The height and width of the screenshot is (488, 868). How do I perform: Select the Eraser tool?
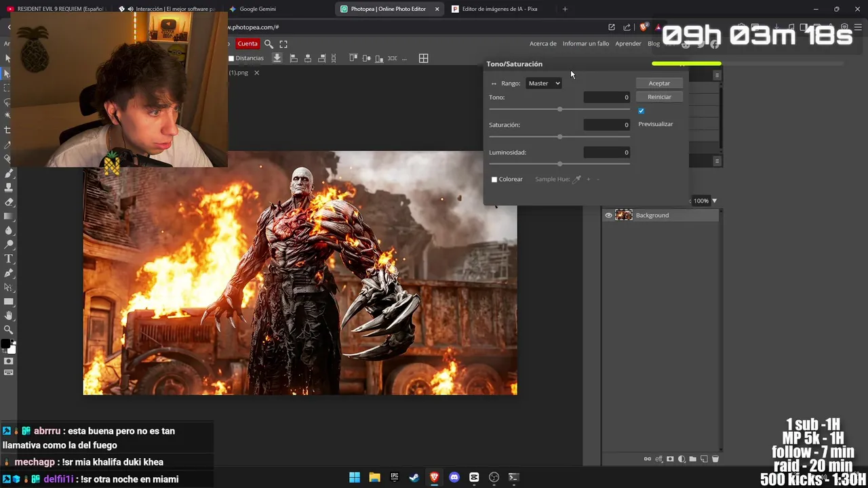pyautogui.click(x=8, y=202)
